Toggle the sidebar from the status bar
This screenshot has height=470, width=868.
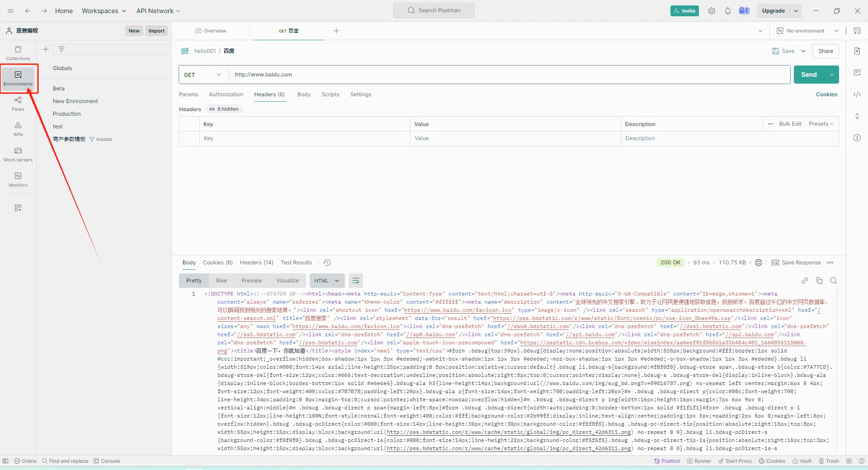coord(5,461)
